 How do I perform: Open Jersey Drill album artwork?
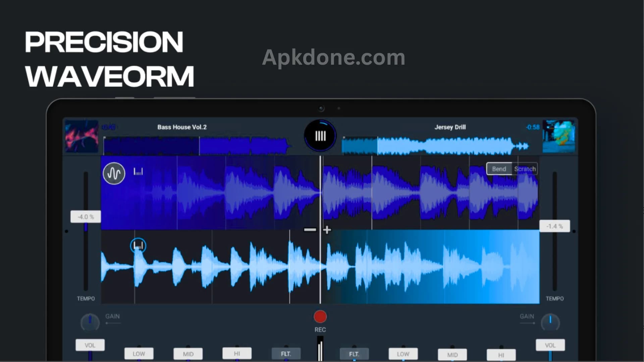[559, 136]
